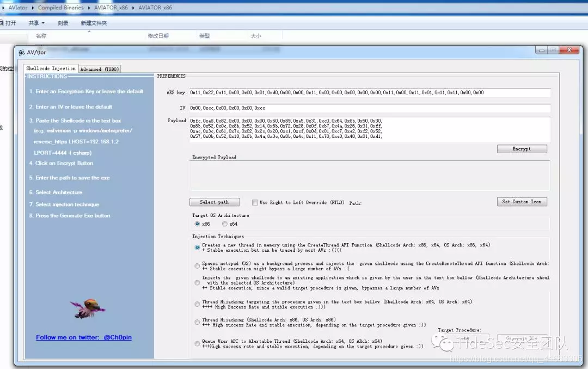Click into the IV input field
Screen dimensions: 588x369
pyautogui.click(x=369, y=108)
